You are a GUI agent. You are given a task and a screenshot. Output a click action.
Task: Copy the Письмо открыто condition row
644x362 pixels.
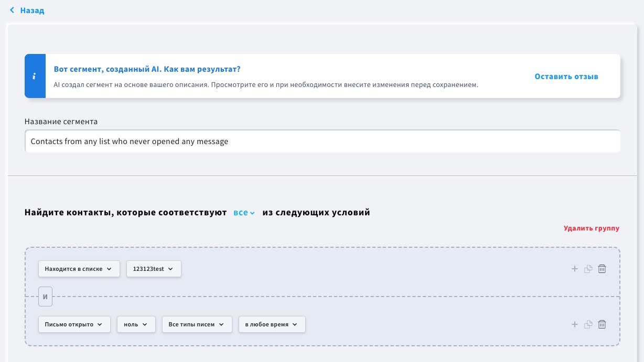[x=588, y=324]
